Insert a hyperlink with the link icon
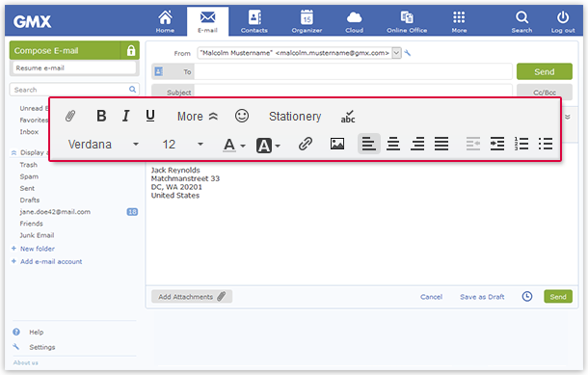The image size is (588, 375). pyautogui.click(x=306, y=144)
